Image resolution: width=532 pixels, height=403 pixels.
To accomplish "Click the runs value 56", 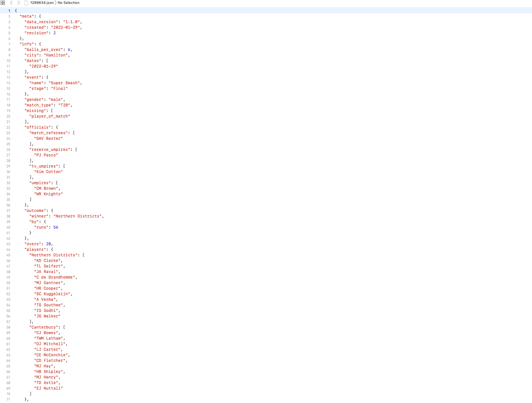I will click(56, 227).
